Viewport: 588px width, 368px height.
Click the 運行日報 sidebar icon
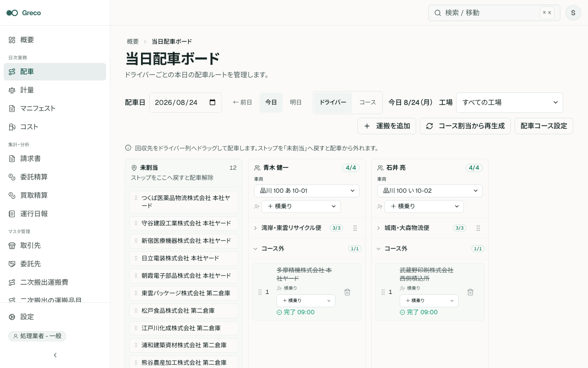tap(12, 214)
